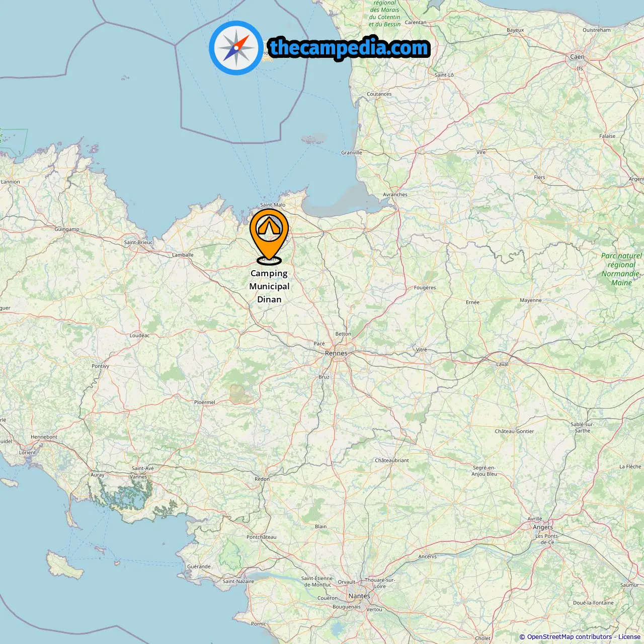Click the Fougères town label
This screenshot has height=644, width=644.
[x=425, y=288]
